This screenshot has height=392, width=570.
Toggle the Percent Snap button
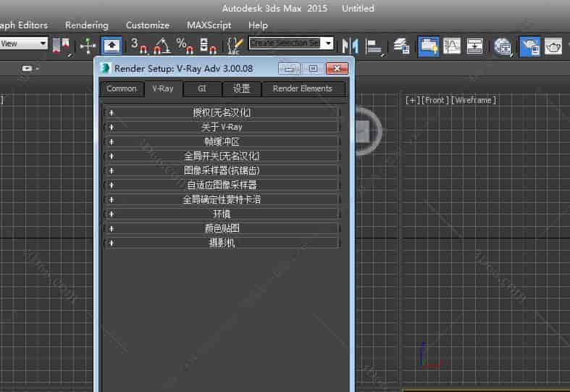coord(185,46)
